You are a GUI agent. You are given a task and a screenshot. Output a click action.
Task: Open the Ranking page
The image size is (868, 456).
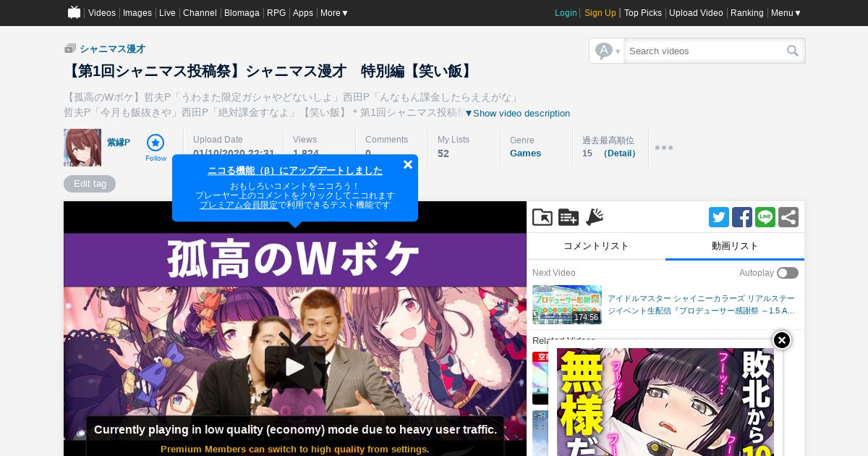(747, 13)
